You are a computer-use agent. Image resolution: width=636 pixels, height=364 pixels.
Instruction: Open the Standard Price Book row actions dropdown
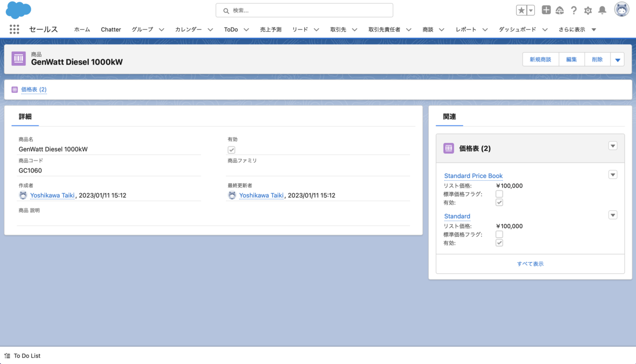tap(613, 175)
